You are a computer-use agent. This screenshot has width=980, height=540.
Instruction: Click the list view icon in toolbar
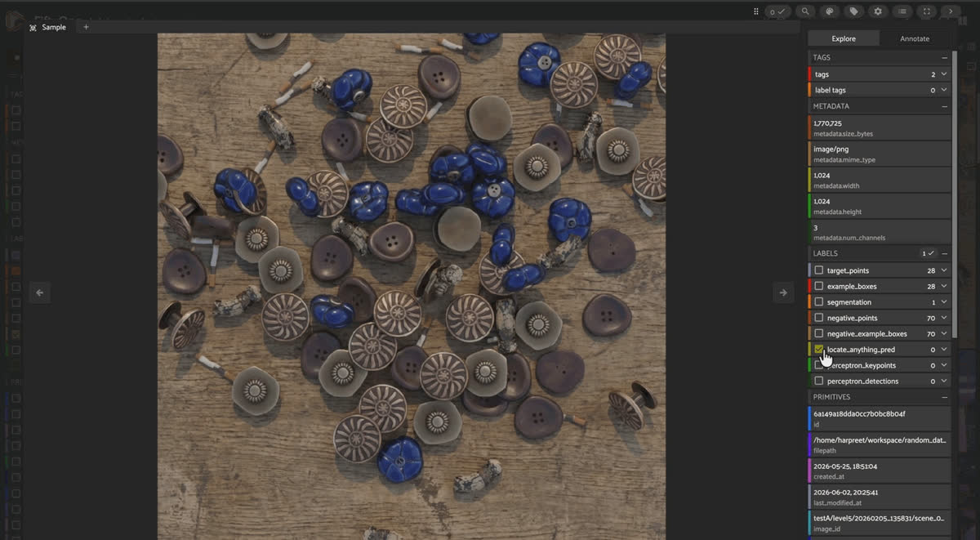coord(902,11)
